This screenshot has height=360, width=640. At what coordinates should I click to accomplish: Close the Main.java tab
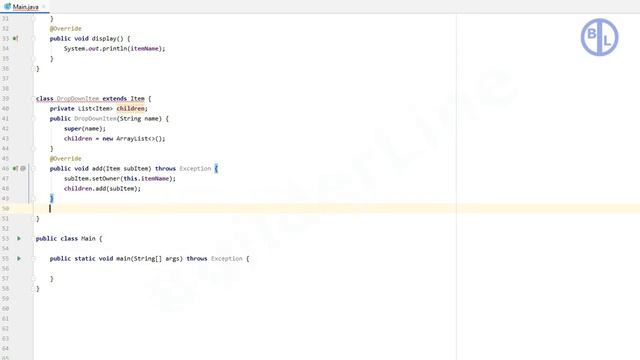pyautogui.click(x=44, y=7)
